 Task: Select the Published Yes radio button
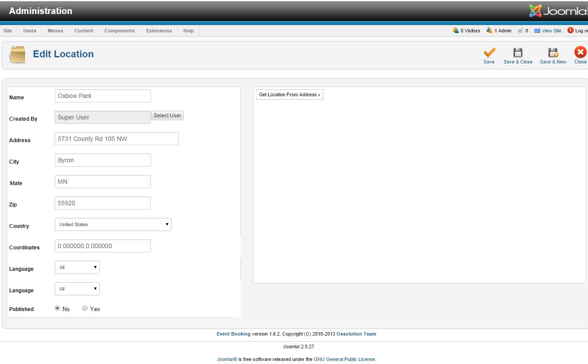point(85,308)
